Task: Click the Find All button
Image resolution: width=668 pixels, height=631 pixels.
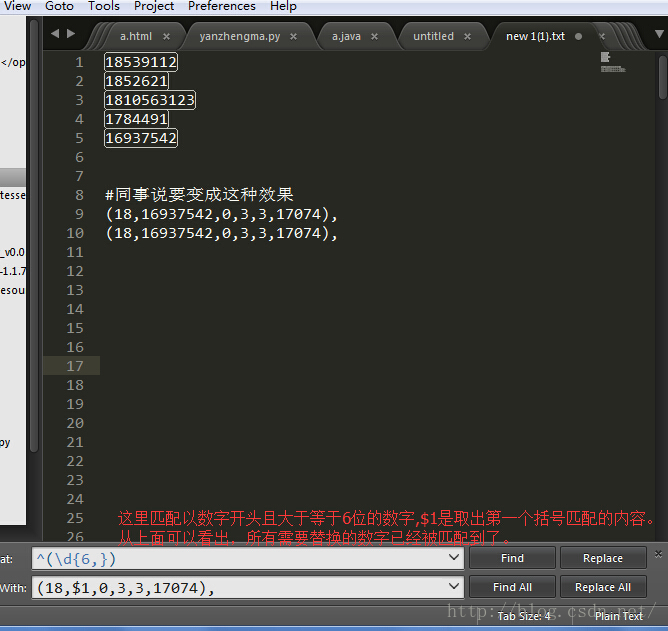Action: pos(512,587)
